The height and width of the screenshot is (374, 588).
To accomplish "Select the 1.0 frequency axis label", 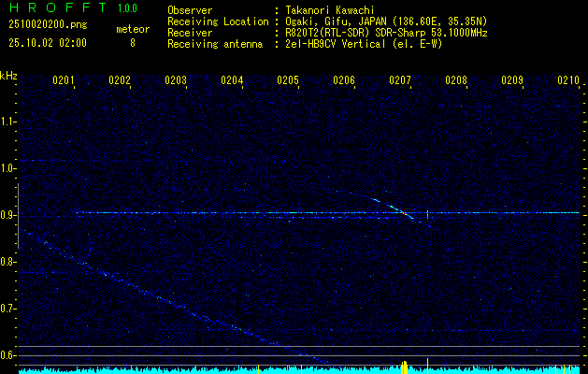I will click(x=8, y=168).
